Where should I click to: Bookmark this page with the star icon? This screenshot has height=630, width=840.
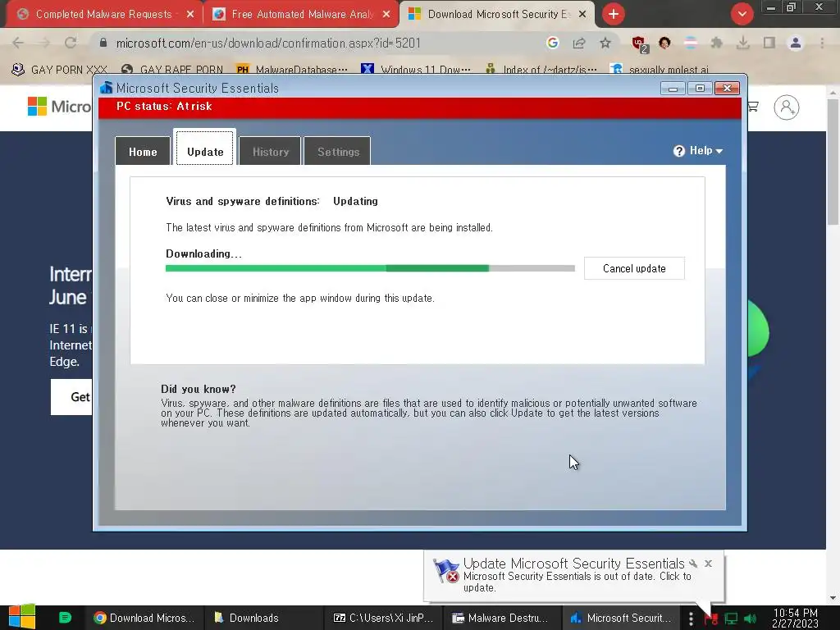point(605,43)
